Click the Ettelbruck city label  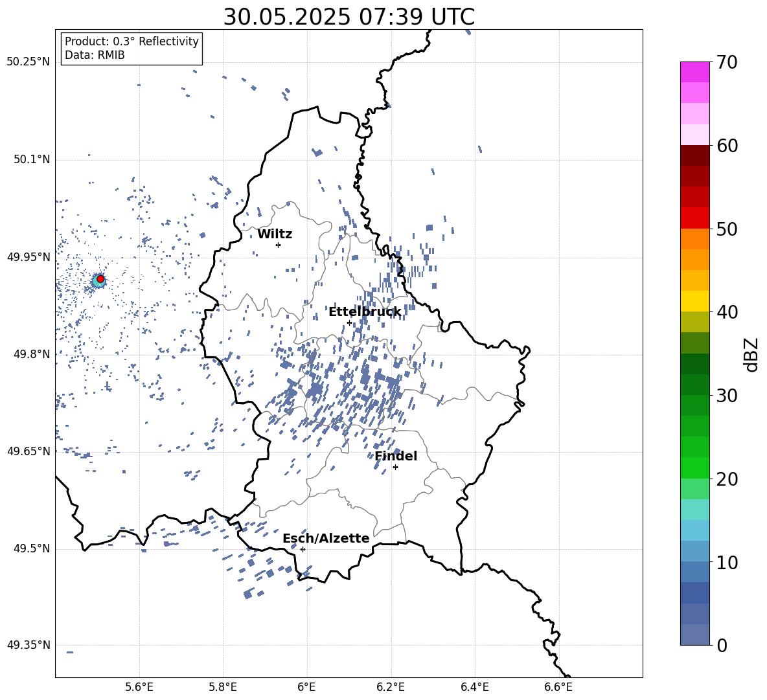coord(365,312)
